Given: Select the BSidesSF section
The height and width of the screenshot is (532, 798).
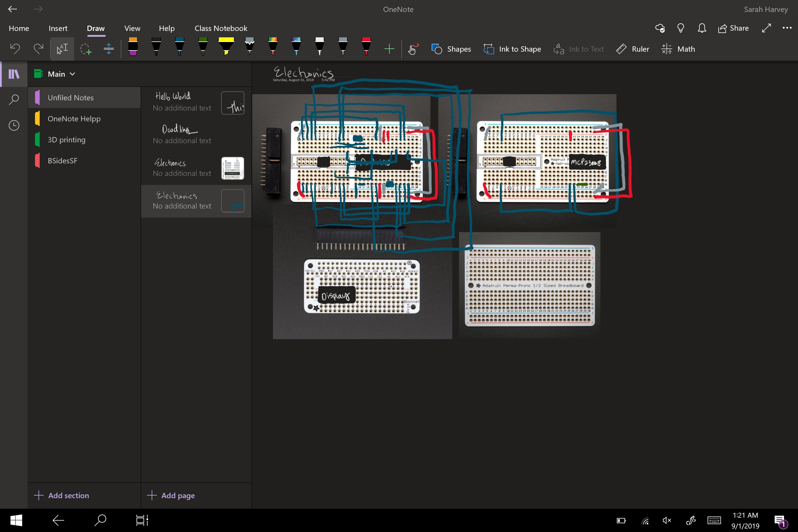Looking at the screenshot, I should click(84, 161).
